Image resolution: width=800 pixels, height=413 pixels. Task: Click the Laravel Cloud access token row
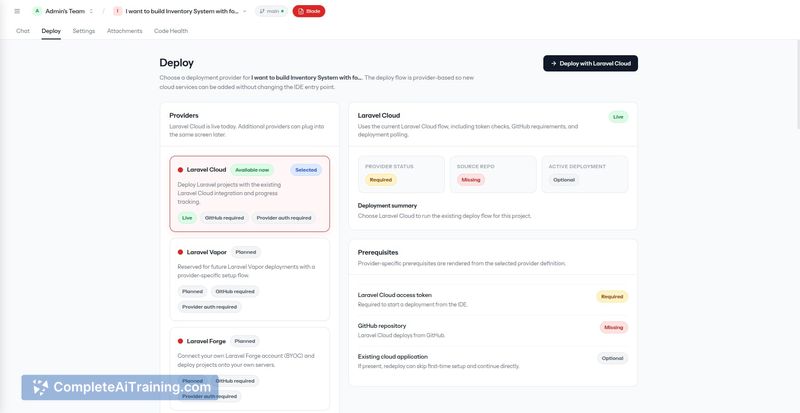(493, 299)
